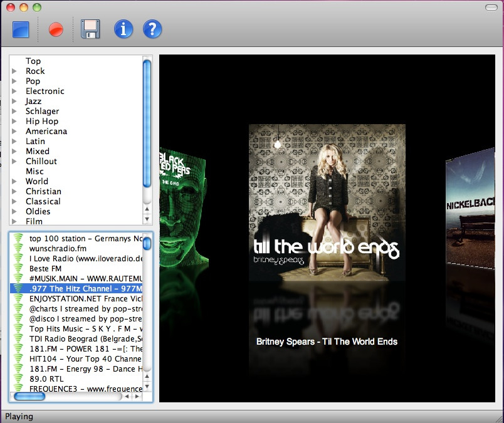Expand the Latin genre

pos(14,141)
